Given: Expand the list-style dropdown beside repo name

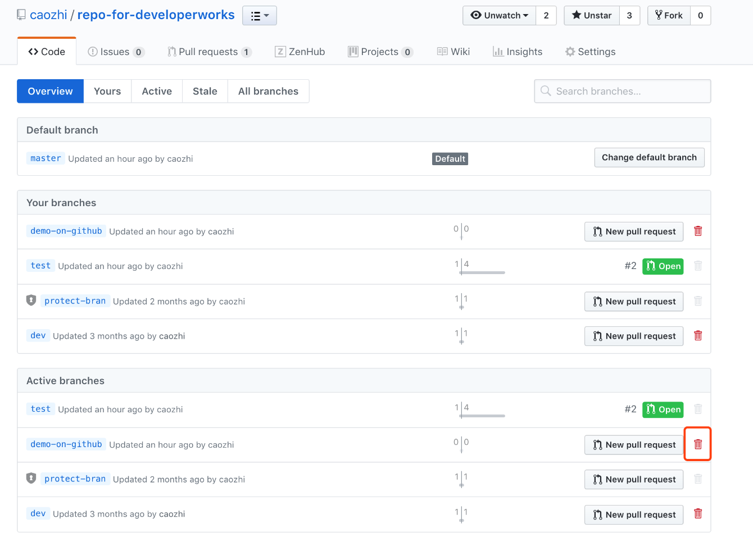Looking at the screenshot, I should tap(259, 16).
